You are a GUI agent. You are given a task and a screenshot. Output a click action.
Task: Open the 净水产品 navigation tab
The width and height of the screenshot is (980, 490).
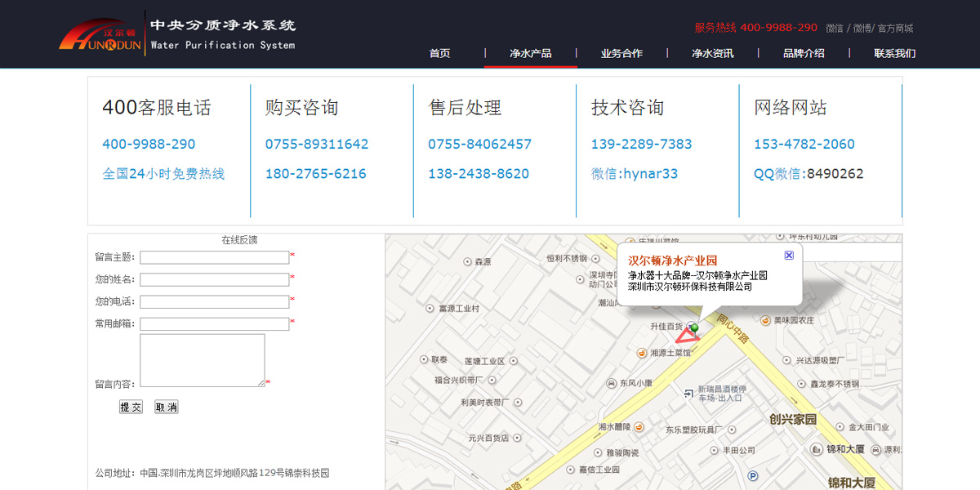[x=530, y=53]
